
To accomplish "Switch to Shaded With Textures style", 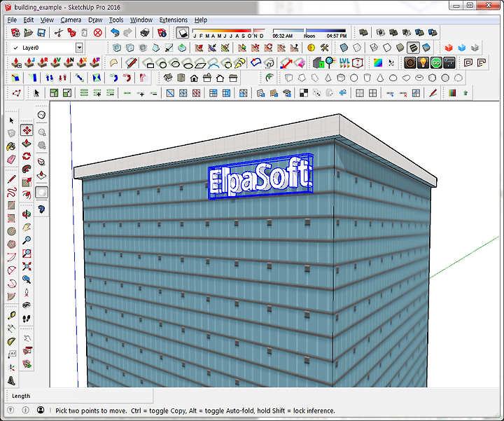I will point(413,48).
